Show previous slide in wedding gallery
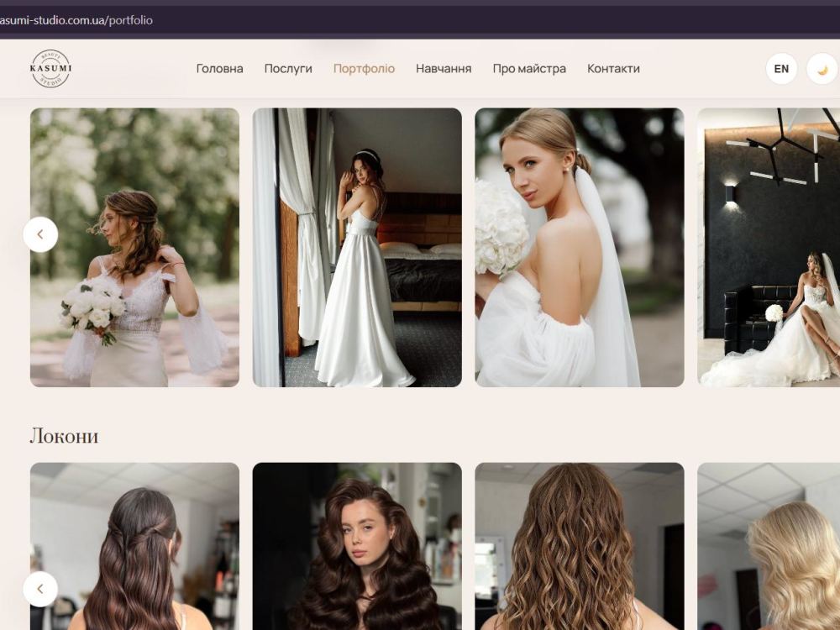 (x=40, y=234)
